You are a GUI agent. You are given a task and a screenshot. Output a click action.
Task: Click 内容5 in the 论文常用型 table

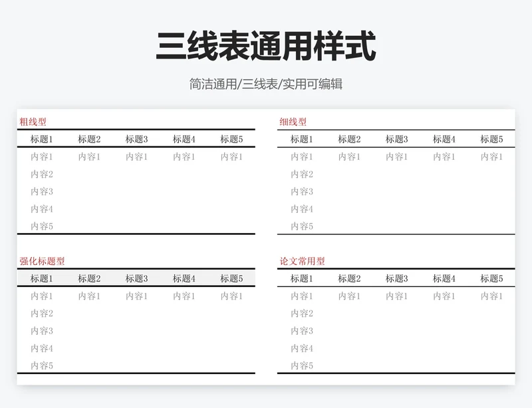[x=302, y=365]
